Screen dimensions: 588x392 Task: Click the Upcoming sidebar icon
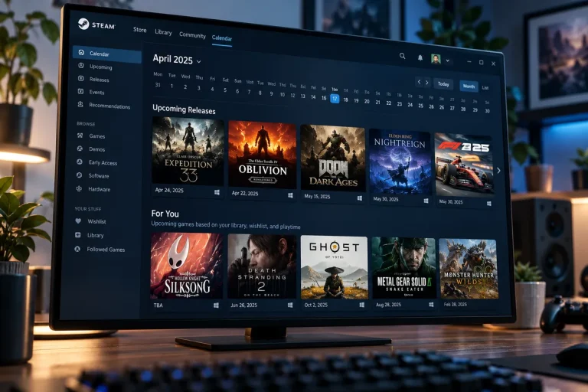pos(80,66)
